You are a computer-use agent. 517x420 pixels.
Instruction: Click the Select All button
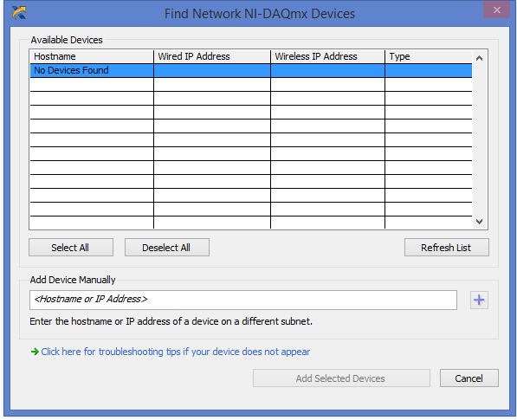click(71, 248)
